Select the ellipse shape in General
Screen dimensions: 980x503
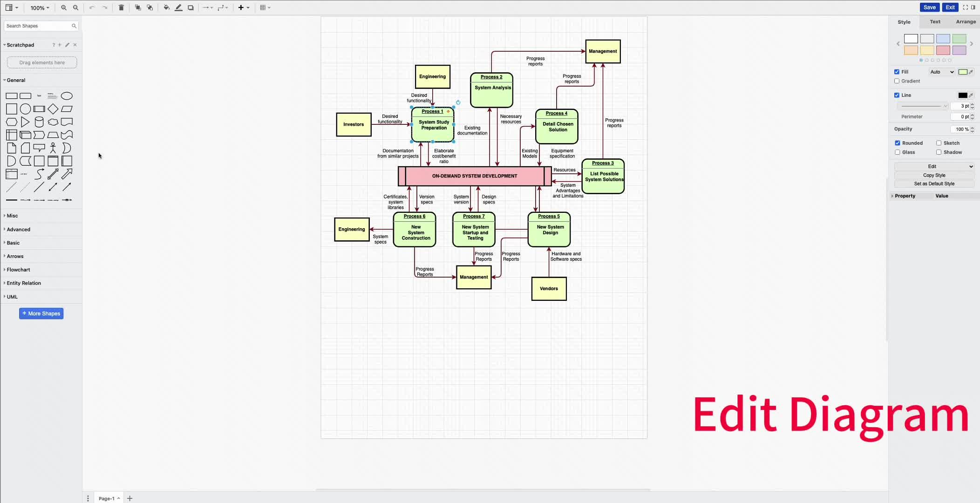(x=67, y=96)
